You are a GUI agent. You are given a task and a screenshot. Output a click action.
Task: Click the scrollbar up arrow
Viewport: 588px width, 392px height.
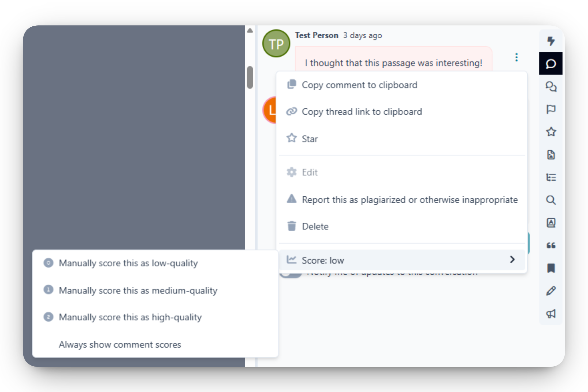(x=250, y=30)
